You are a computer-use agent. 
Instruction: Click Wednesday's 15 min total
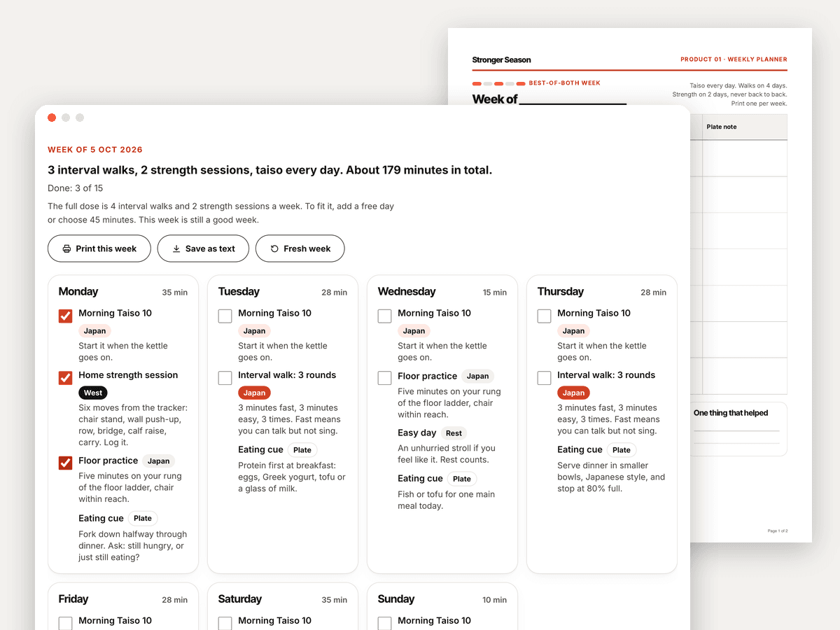[x=495, y=293]
